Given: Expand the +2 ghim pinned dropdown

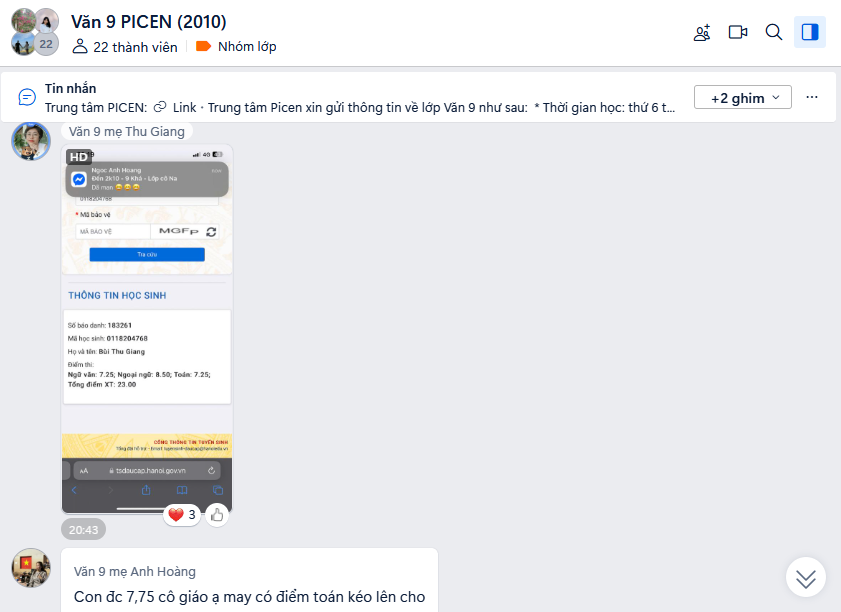Looking at the screenshot, I should click(x=742, y=97).
